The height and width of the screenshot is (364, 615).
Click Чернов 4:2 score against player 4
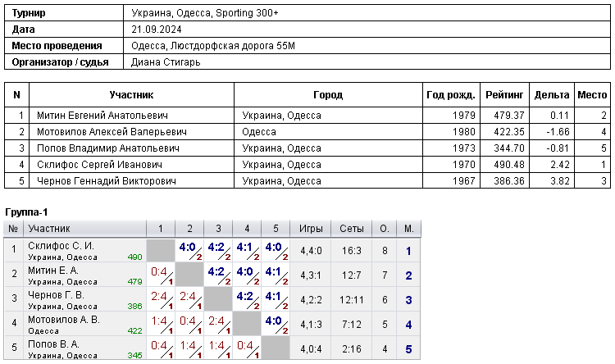(244, 296)
